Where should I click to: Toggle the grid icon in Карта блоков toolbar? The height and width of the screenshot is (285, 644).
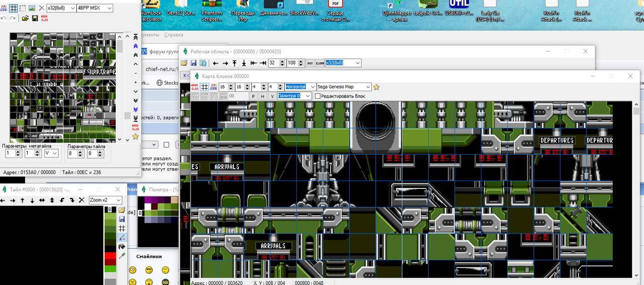pos(205,87)
